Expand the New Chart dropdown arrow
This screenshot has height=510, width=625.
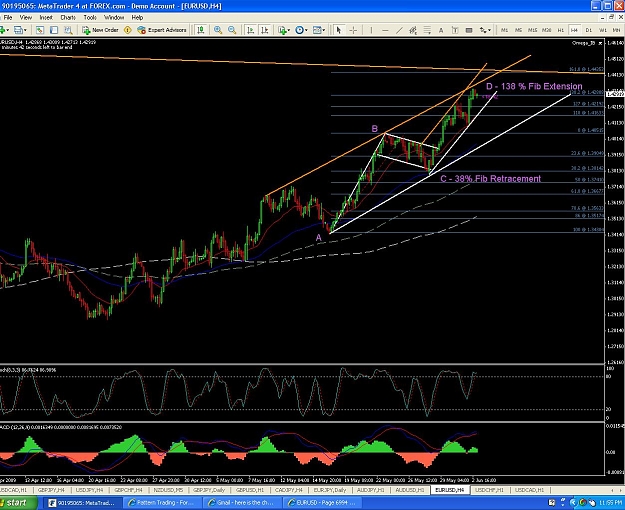8,30
